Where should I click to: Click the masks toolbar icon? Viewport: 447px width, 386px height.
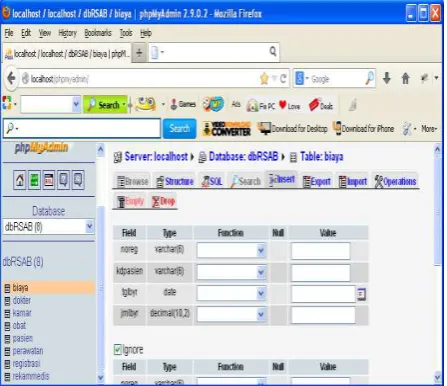pos(213,104)
